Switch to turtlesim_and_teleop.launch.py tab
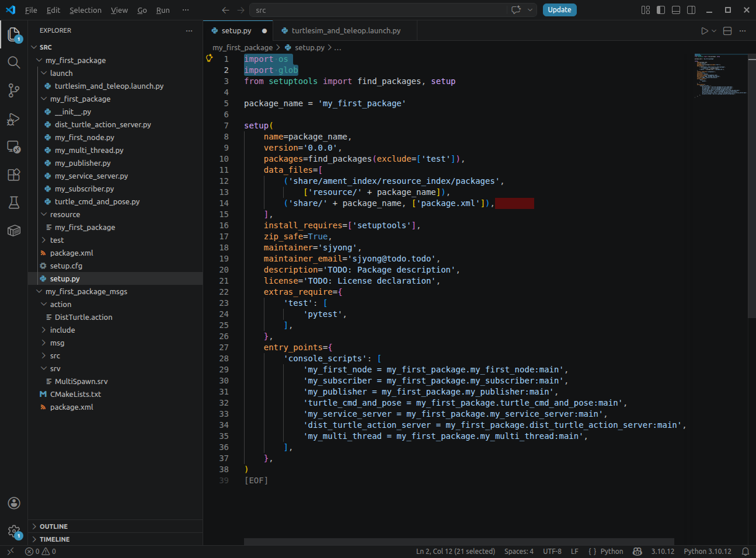The image size is (756, 558). (x=346, y=31)
